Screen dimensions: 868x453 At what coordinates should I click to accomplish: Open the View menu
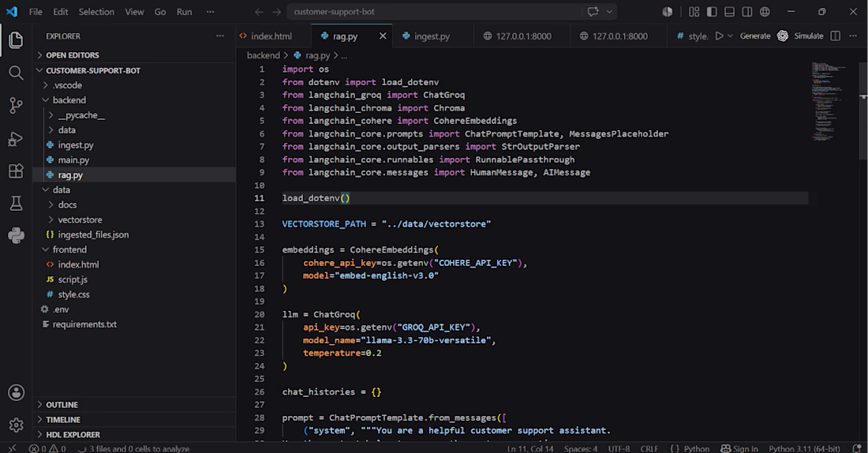[x=134, y=12]
